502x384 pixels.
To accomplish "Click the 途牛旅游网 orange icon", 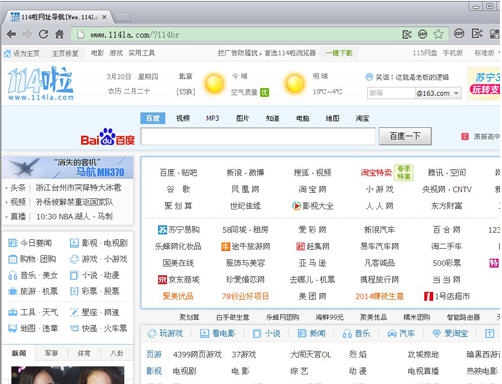I will coord(226,246).
